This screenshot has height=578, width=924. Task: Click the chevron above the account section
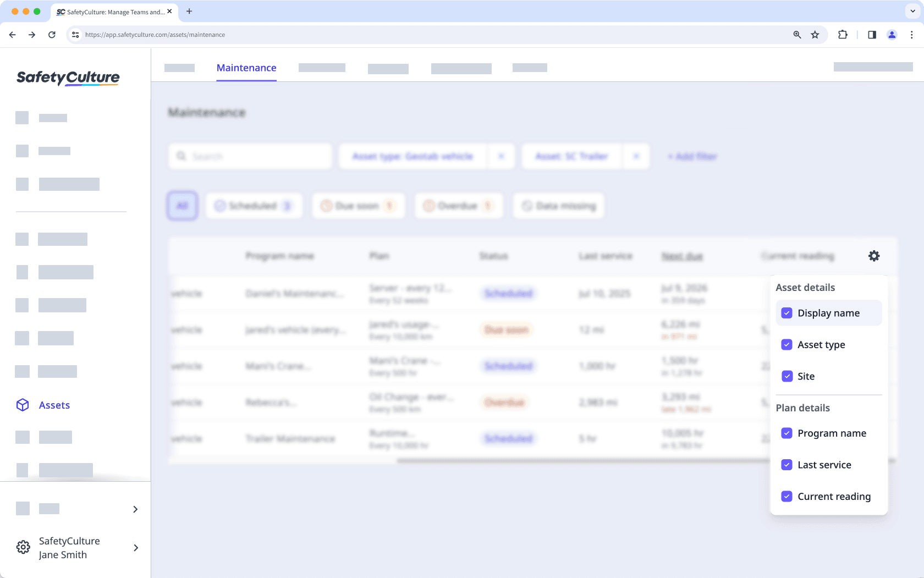135,509
